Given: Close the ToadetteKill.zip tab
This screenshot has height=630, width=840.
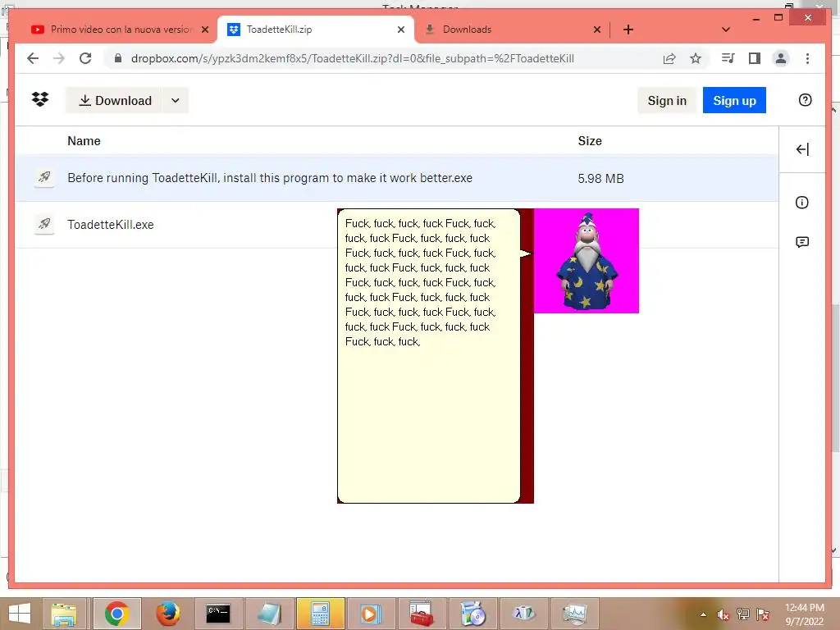Looking at the screenshot, I should click(400, 30).
